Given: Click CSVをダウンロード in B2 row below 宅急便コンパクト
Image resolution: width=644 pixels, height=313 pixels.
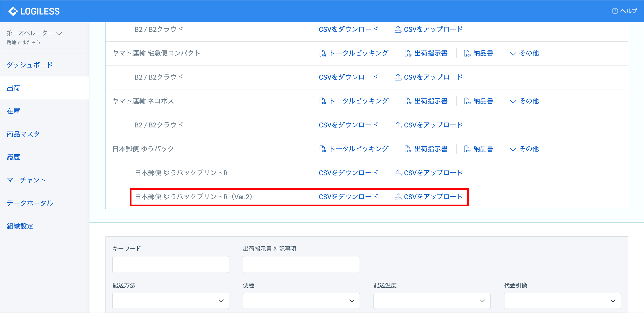Looking at the screenshot, I should pos(349,77).
